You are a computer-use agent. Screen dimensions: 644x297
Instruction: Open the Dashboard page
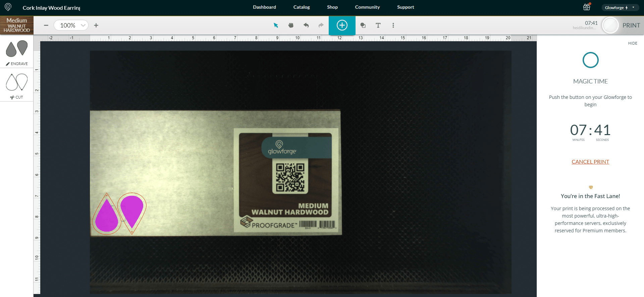264,7
